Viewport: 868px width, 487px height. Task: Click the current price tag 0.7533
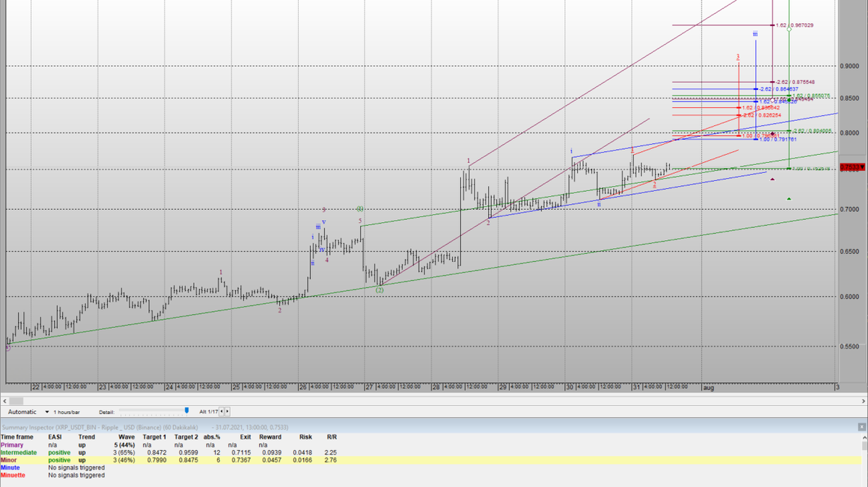pyautogui.click(x=851, y=168)
